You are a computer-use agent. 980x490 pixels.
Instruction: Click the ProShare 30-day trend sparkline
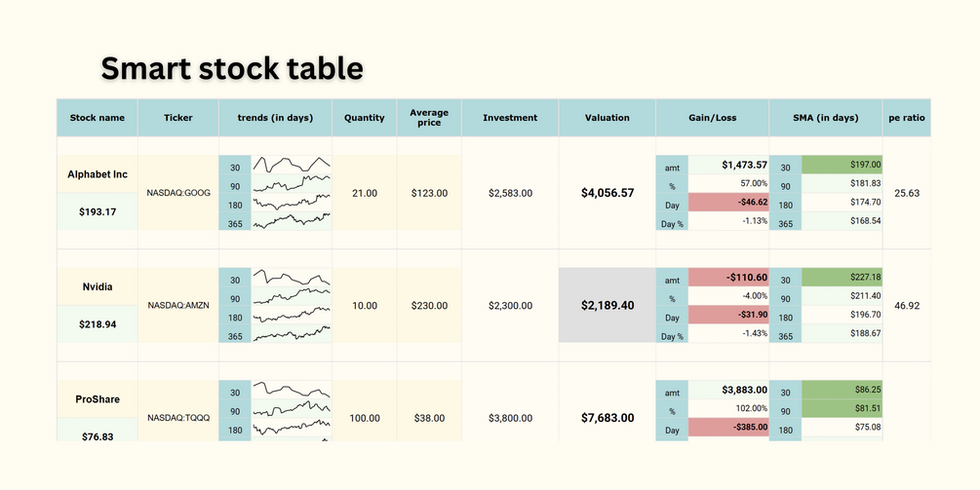pos(292,392)
